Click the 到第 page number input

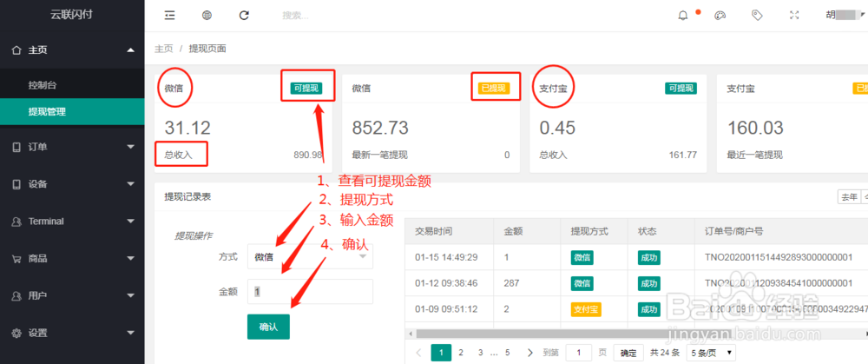[x=580, y=353]
